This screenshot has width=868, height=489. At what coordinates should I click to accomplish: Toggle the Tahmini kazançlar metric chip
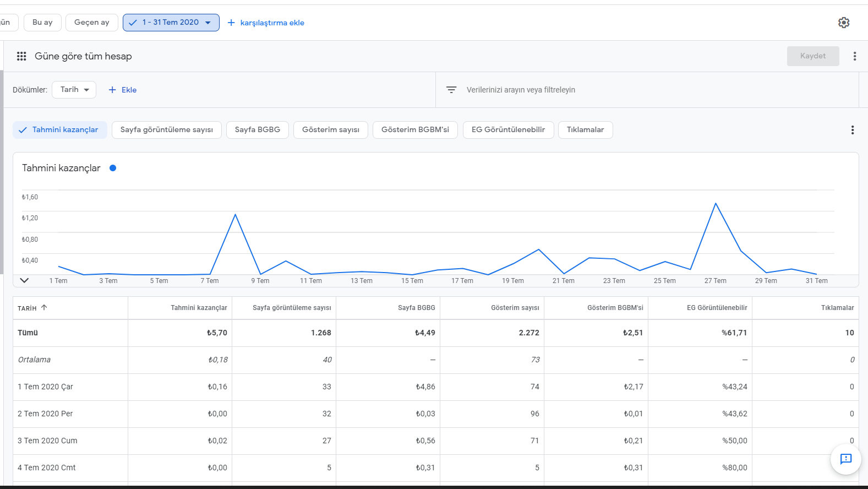point(60,130)
